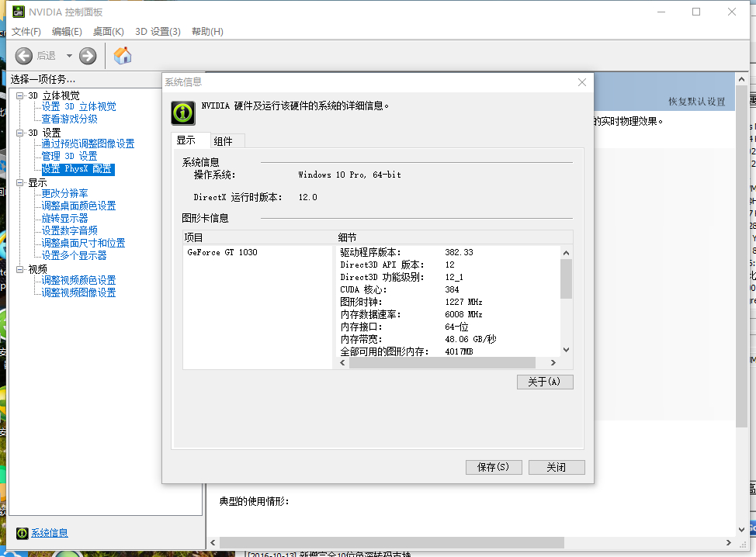This screenshot has height=557, width=756.
Task: Click the 关于(A) button
Action: (x=545, y=382)
